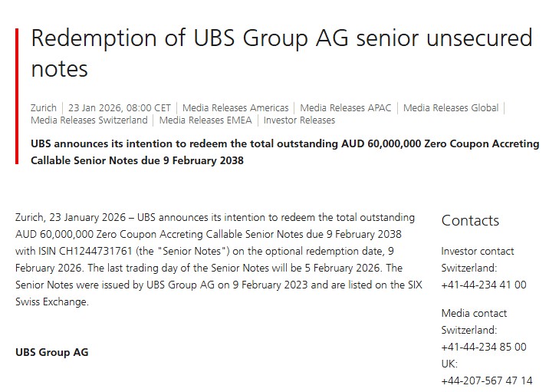Click the bold UBS Group AG signature
This screenshot has width=549, height=392.
click(52, 353)
